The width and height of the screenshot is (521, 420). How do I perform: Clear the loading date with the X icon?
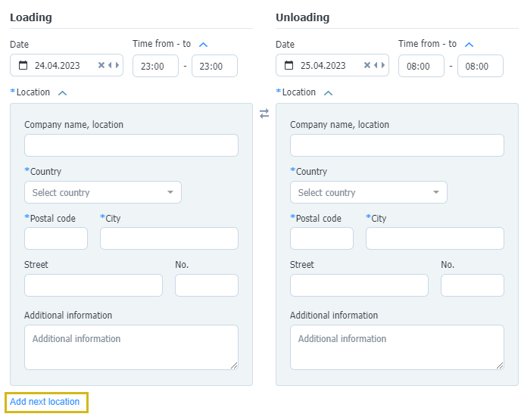pos(101,65)
